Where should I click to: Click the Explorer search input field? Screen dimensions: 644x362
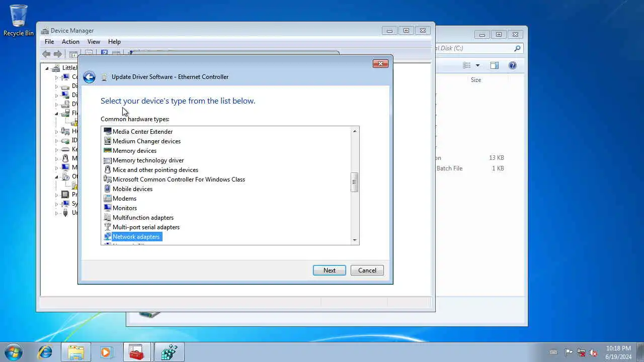pyautogui.click(x=473, y=48)
